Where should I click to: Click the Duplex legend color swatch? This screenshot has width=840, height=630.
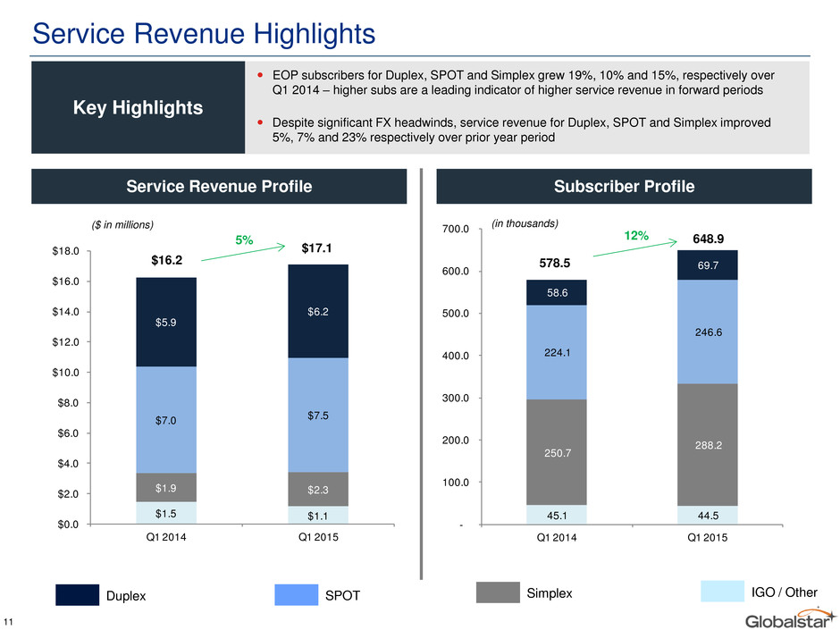77,594
